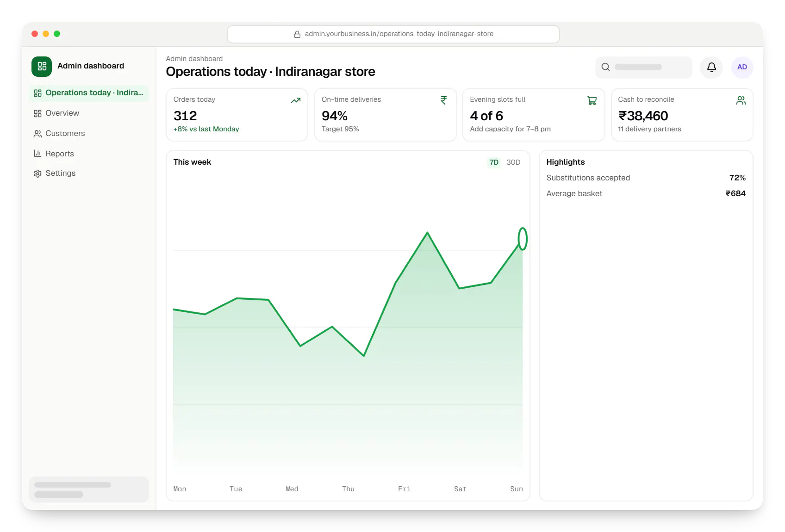Switch chart range to 7D
This screenshot has height=532, width=785.
494,162
